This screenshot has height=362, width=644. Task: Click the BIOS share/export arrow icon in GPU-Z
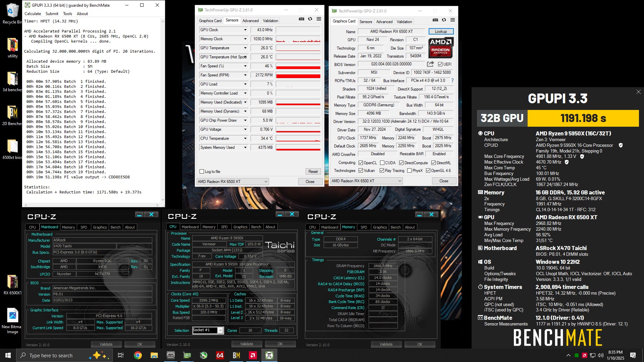(x=430, y=64)
